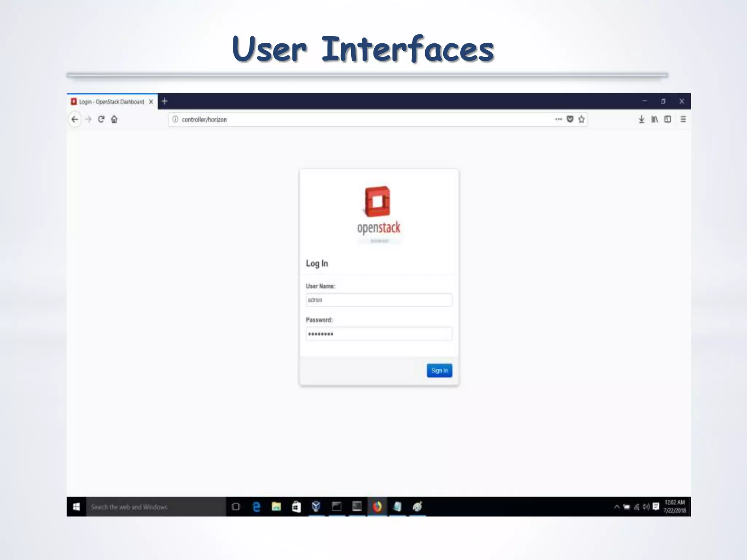
Task: Select the Login - OpenStack Dashboard tab
Action: pos(112,102)
